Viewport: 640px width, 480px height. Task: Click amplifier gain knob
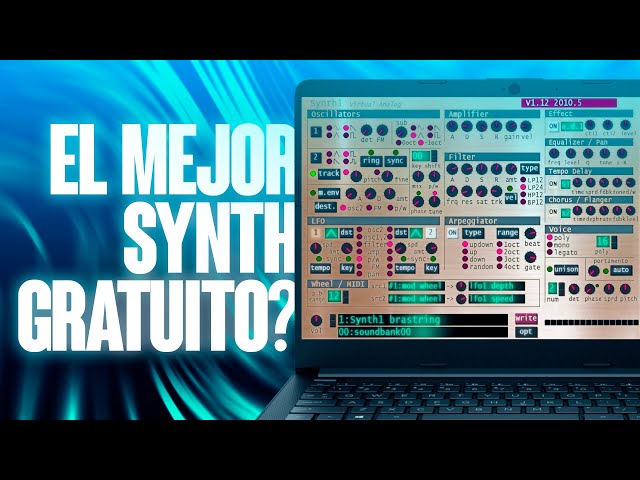pos(511,126)
